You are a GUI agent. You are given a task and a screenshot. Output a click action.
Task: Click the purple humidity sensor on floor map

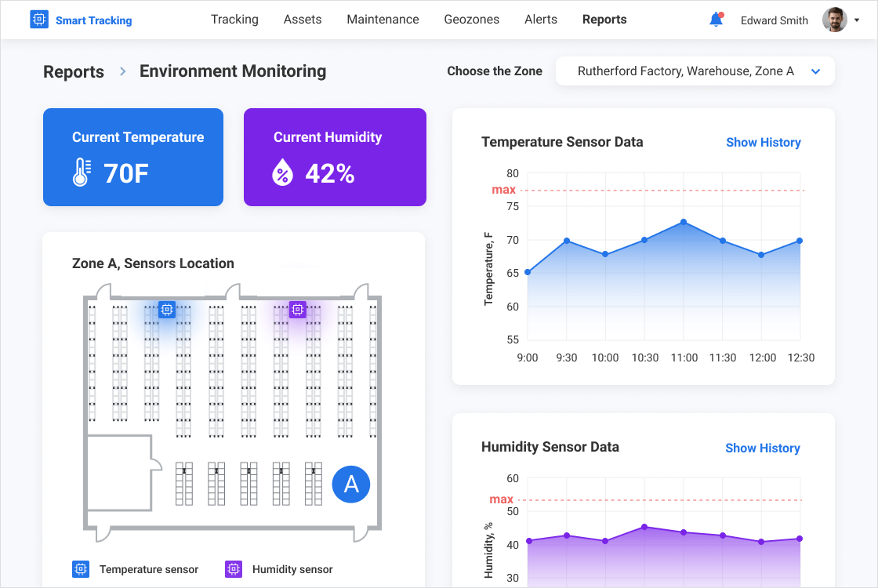tap(297, 310)
